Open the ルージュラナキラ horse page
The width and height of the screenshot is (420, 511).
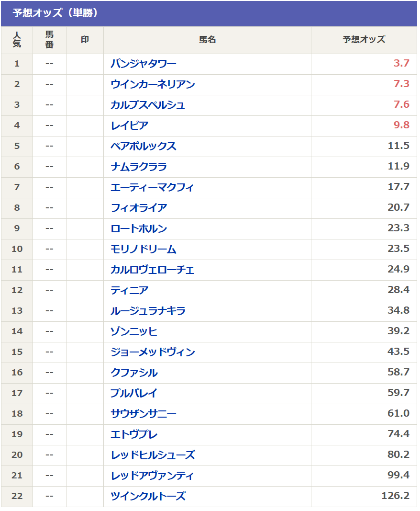coord(148,311)
